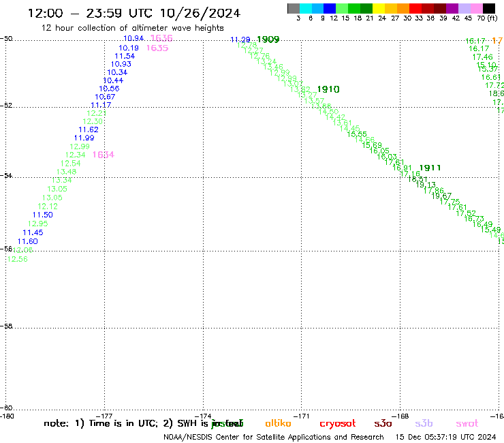This screenshot has height=443, width=504.
Task: Click the wave height value '13.48'
Action: [x=67, y=172]
